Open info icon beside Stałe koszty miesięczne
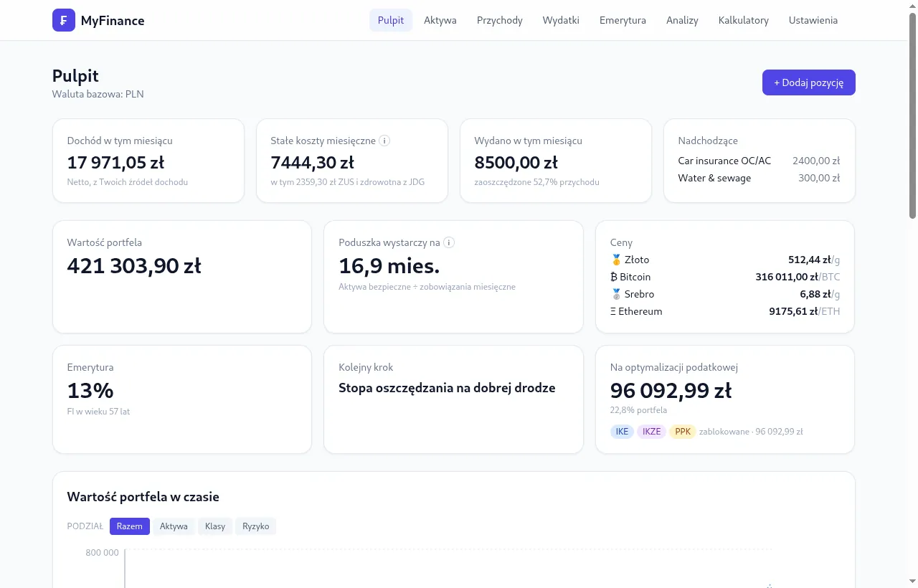 pyautogui.click(x=384, y=141)
